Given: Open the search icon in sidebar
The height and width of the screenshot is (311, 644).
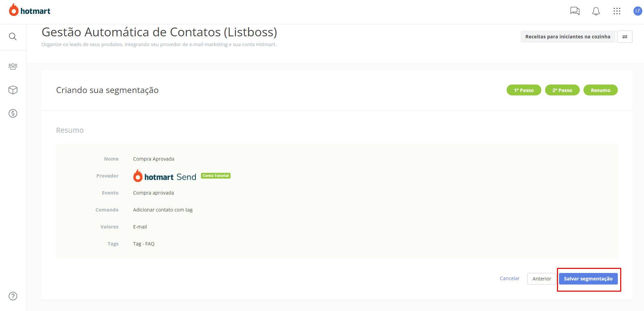Looking at the screenshot, I should (13, 36).
